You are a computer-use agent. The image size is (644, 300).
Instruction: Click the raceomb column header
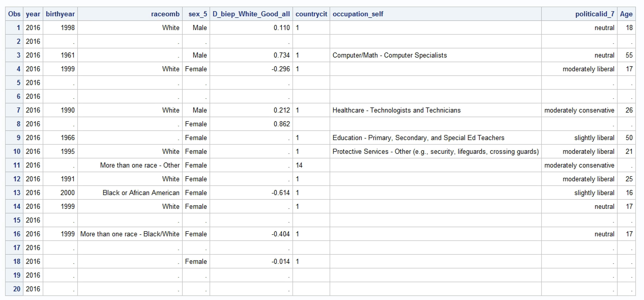point(165,14)
